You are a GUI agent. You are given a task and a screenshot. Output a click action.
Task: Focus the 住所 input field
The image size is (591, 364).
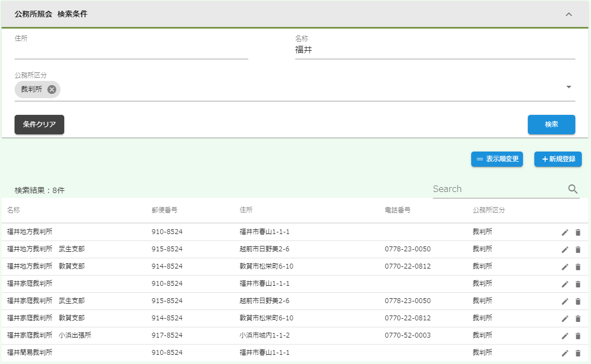click(131, 51)
